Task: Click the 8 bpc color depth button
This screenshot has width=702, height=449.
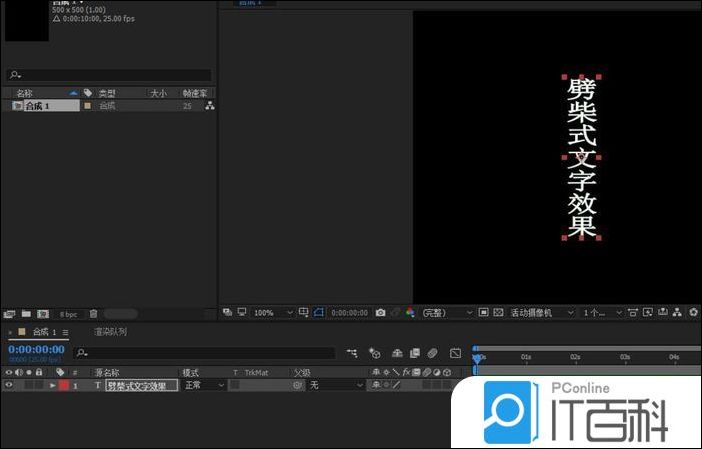Action: [x=67, y=314]
